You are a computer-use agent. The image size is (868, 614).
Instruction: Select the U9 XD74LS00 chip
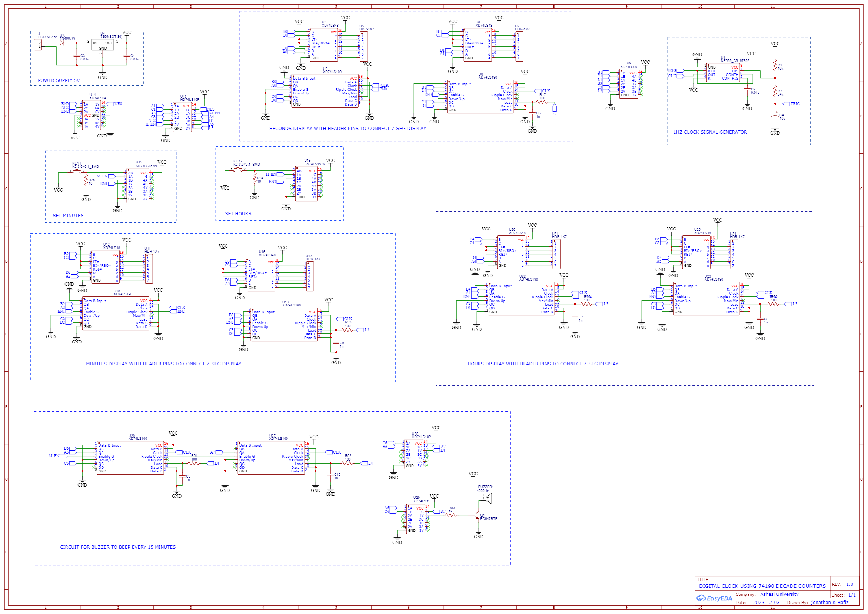tap(628, 84)
